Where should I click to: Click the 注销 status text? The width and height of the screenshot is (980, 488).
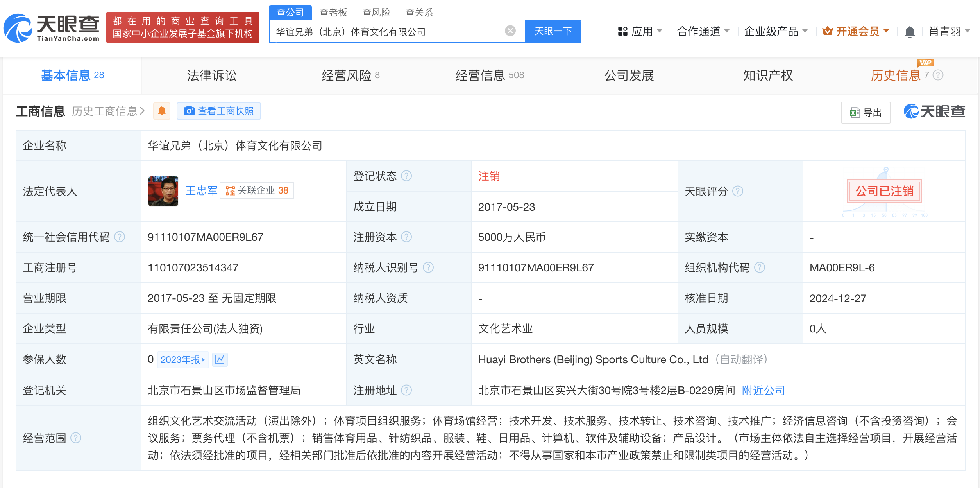point(489,176)
